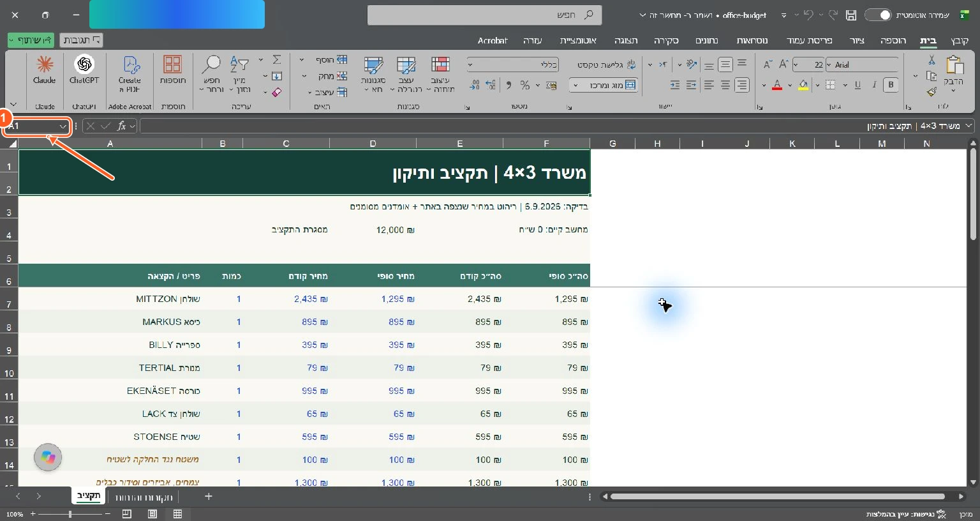The height and width of the screenshot is (521, 980).
Task: Select the תקציב sheet tab
Action: (89, 496)
